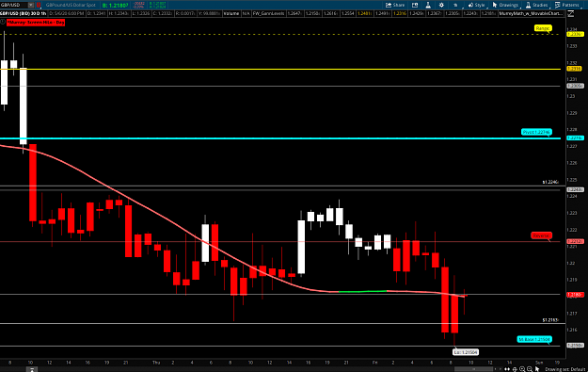Click the GBPound/US Dollar Spot description

tap(71, 5)
